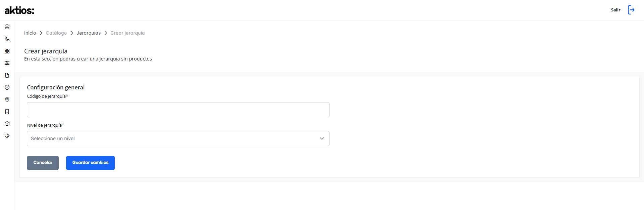Click the Cancelar button
The image size is (644, 210).
tap(43, 163)
